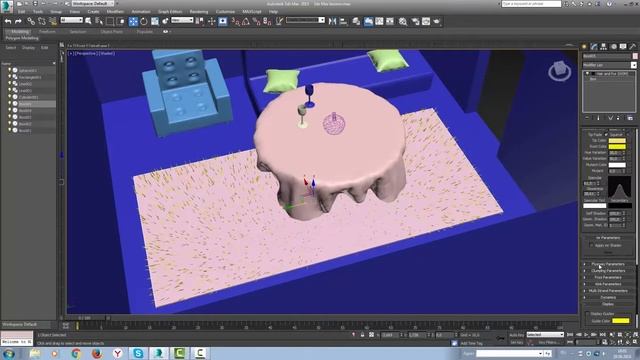Click the Mirror tool icon
Screen dimensions: 640x360
tap(332, 21)
